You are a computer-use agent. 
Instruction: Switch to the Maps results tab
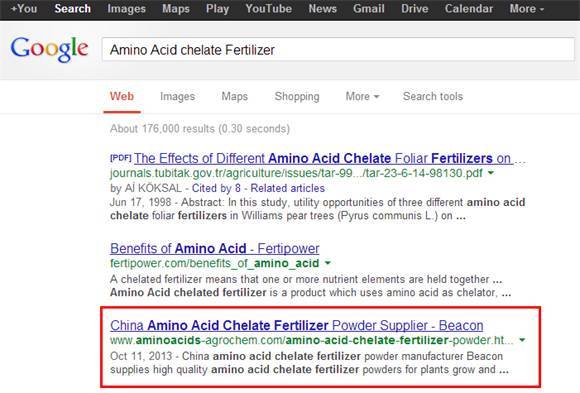(235, 96)
